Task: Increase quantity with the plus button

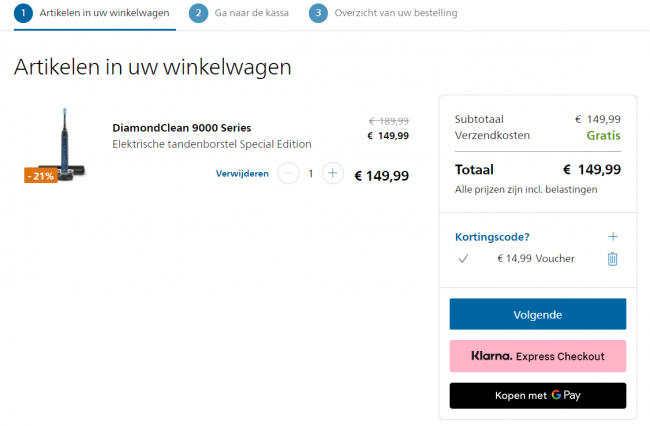Action: coord(333,173)
